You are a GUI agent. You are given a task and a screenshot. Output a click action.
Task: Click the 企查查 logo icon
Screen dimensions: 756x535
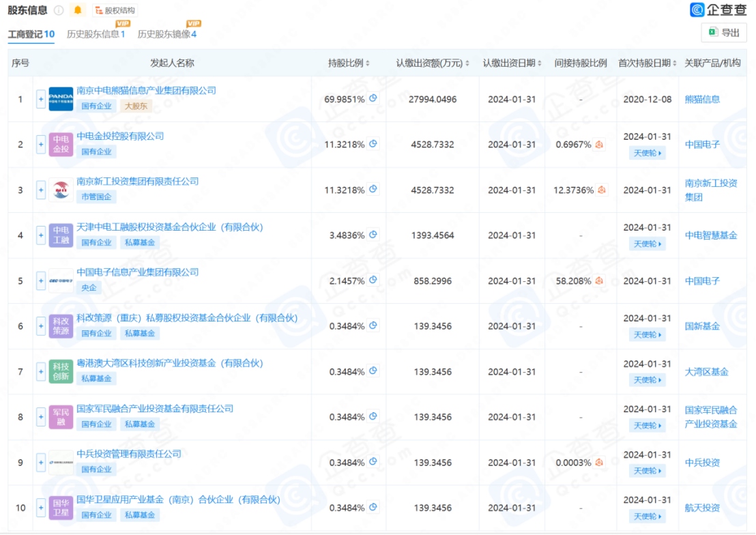pyautogui.click(x=697, y=9)
